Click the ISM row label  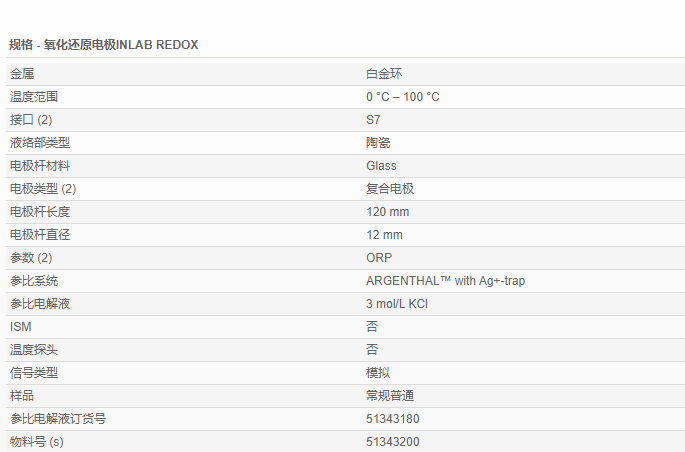20,327
